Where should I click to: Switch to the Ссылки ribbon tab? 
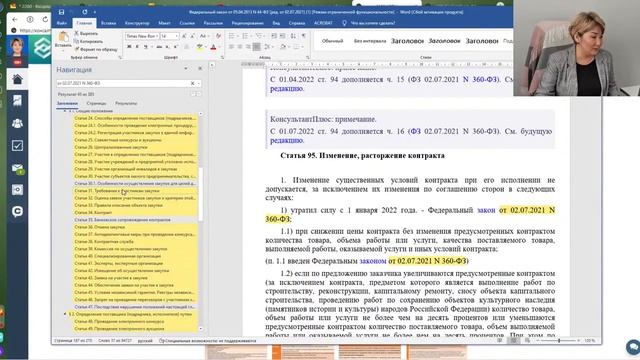pos(187,23)
